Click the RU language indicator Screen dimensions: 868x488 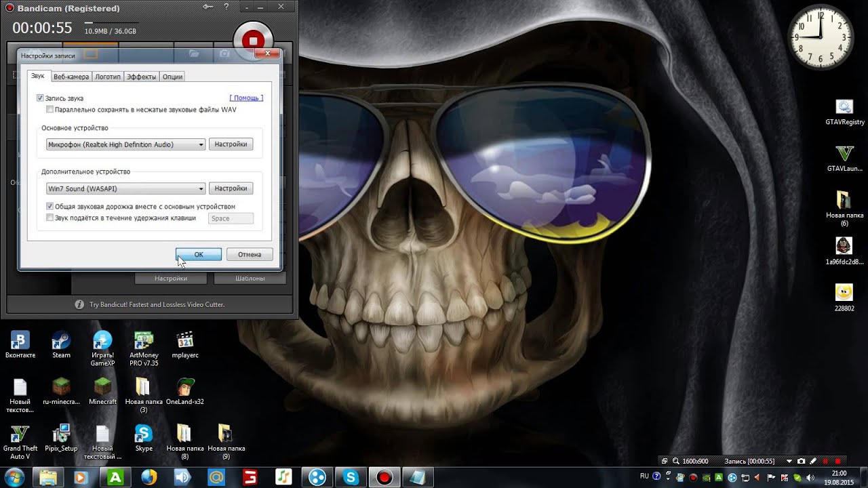(644, 476)
